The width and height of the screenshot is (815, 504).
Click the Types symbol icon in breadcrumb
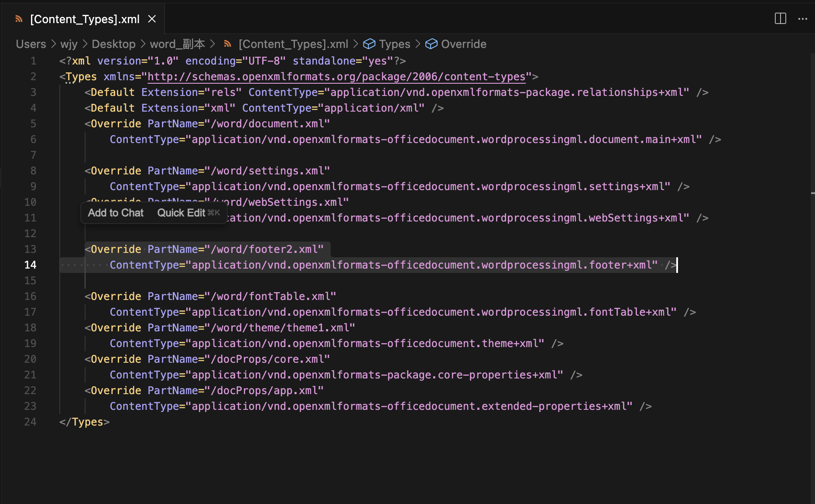(369, 44)
